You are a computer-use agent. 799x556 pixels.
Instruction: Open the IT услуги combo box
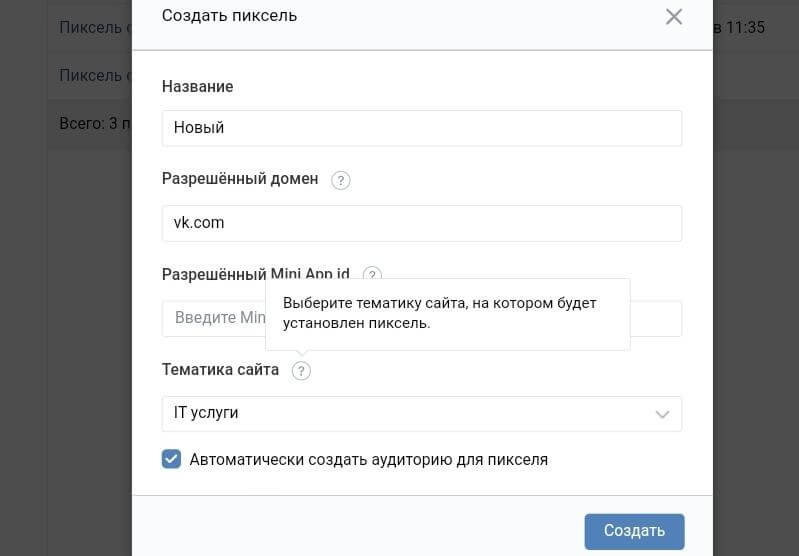(400, 413)
